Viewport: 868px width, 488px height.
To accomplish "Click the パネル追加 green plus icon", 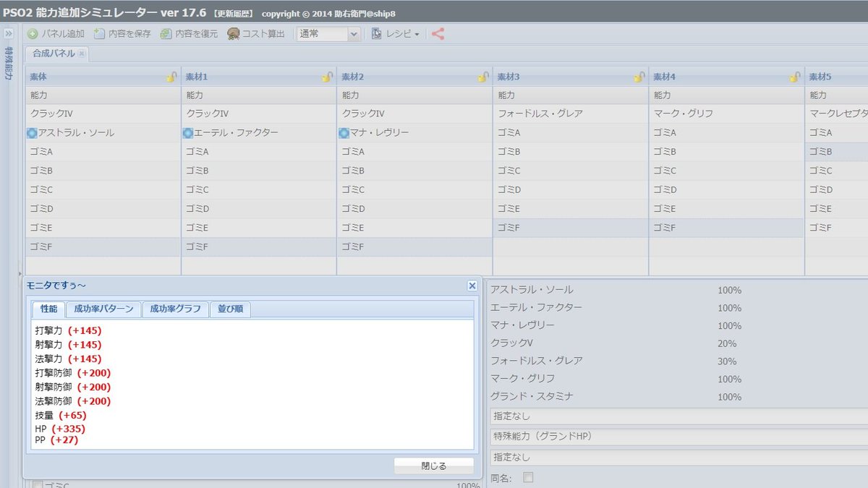I will coord(33,34).
